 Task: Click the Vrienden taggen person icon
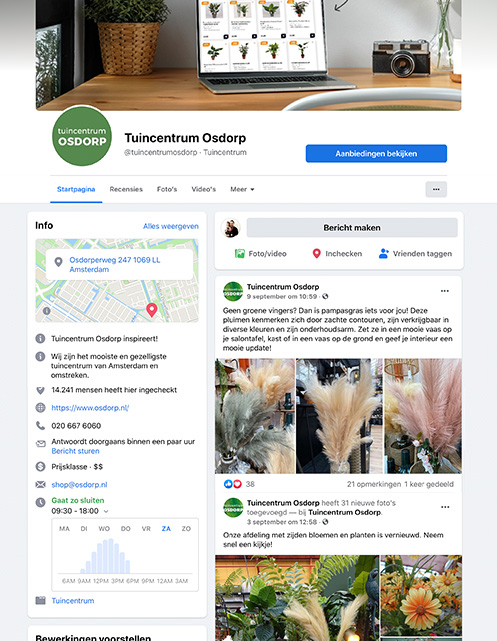click(383, 253)
